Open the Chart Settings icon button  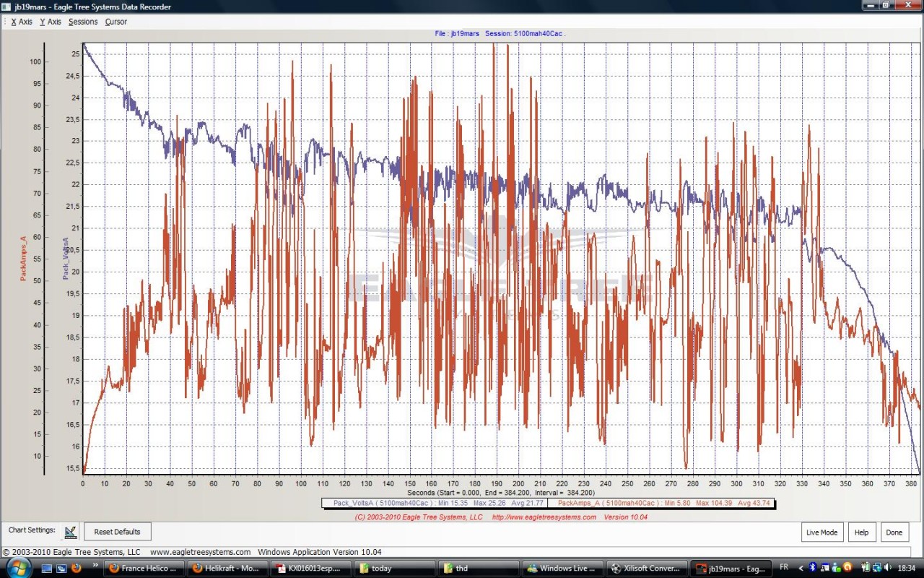click(x=70, y=532)
